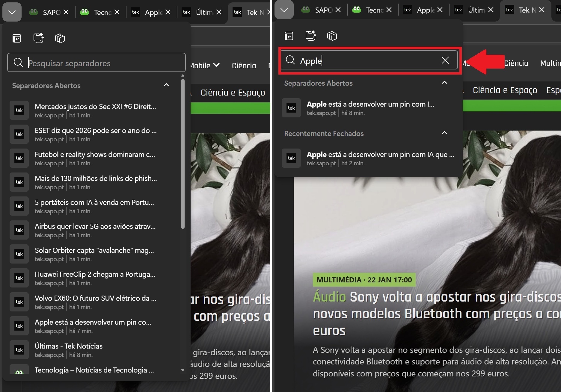Open the "Mobile" dropdown in the site navigation
Viewport: 561px width, 392px height.
[x=205, y=66]
